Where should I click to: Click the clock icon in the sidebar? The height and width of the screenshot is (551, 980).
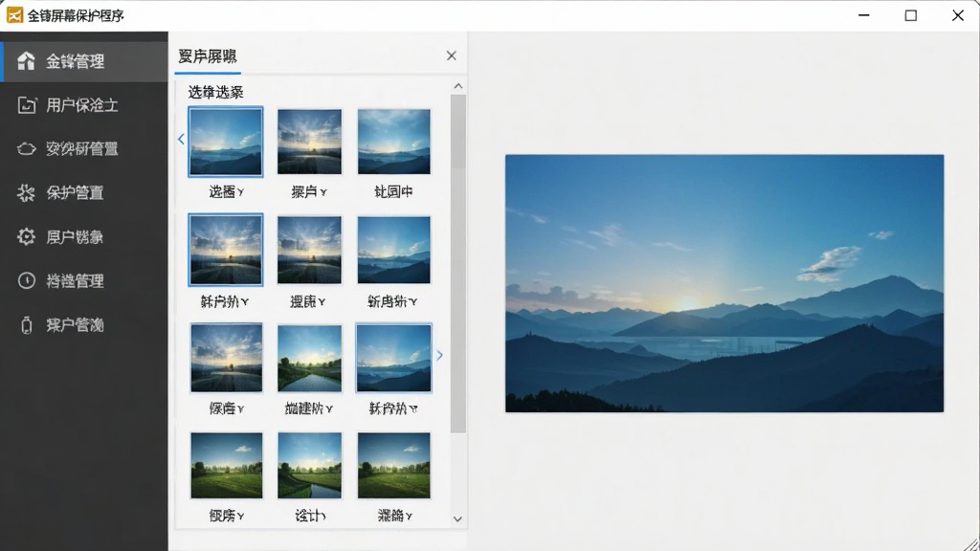pos(26,280)
